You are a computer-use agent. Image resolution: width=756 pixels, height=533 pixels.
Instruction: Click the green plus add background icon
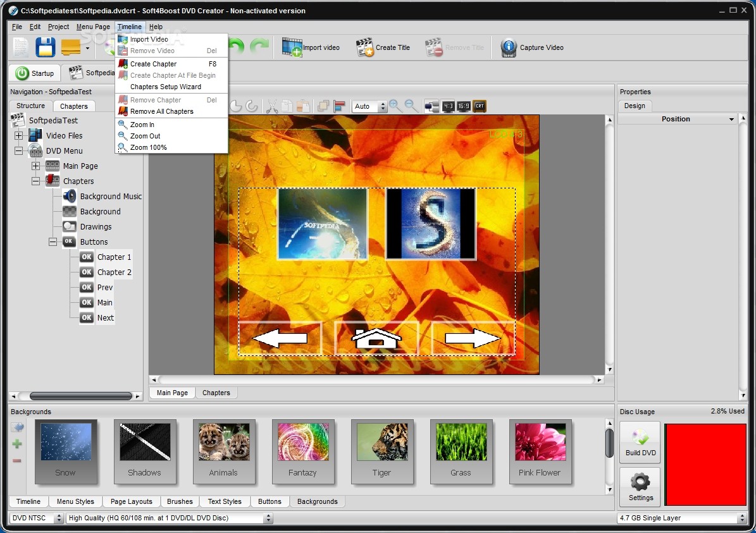(x=17, y=444)
